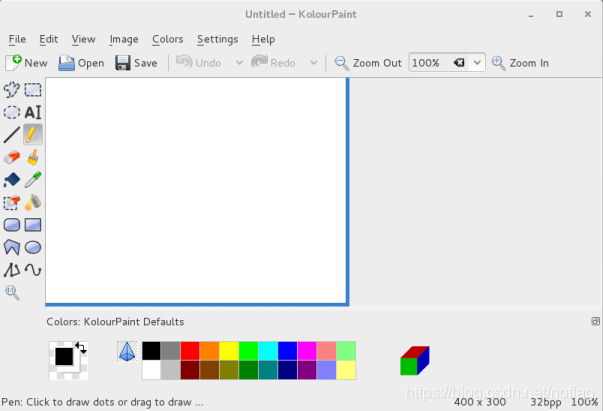Pick the cyan color swatch
The image size is (603, 411).
(x=268, y=351)
